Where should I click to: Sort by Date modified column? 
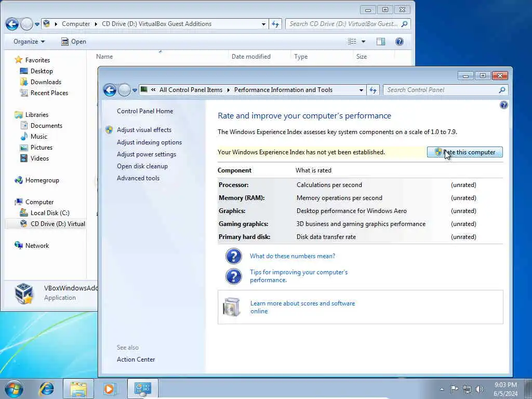251,56
